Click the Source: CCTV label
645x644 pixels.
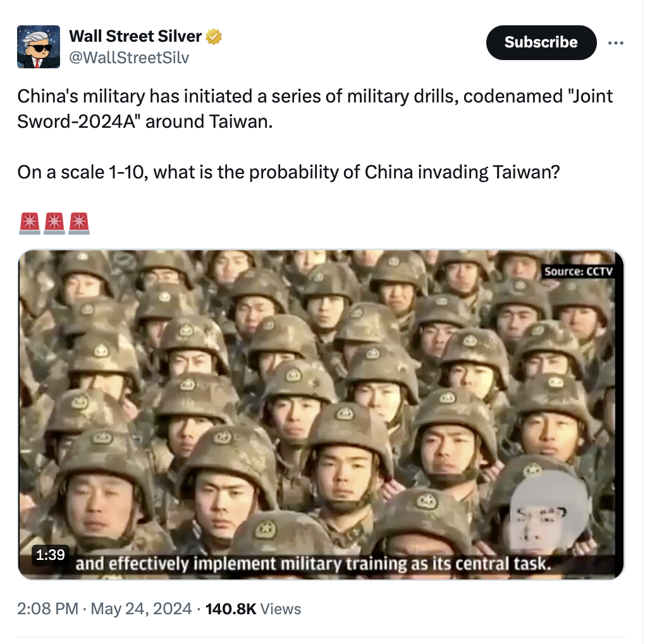579,271
